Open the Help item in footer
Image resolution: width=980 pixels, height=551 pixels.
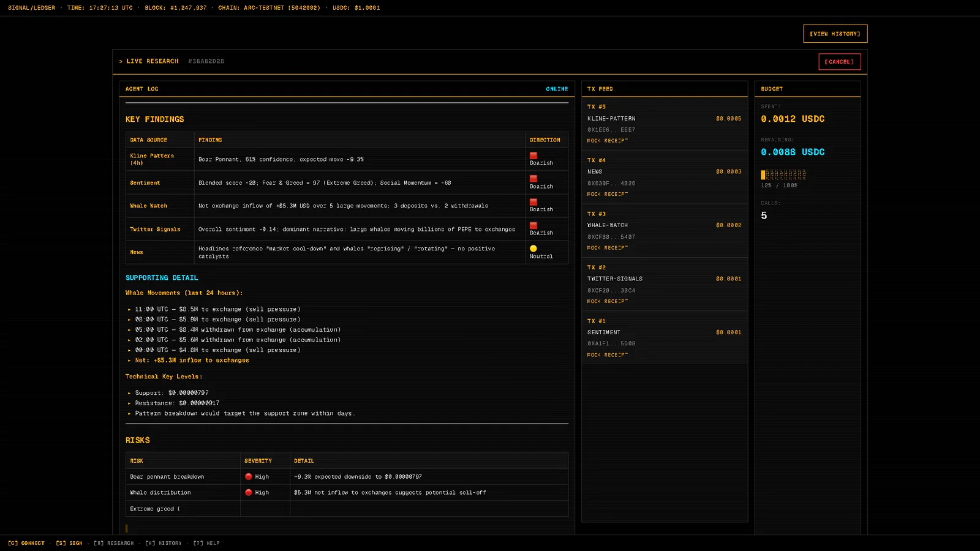tap(206, 543)
